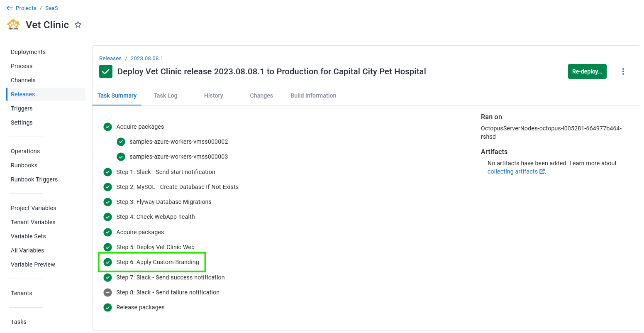Click the external link icon after collecting artifacts
644x333 pixels.
[542, 171]
